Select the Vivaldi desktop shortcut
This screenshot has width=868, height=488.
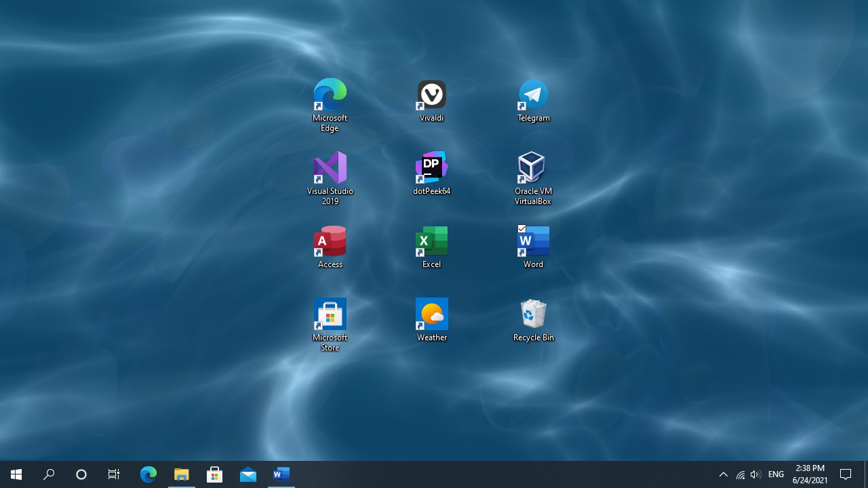click(x=431, y=102)
